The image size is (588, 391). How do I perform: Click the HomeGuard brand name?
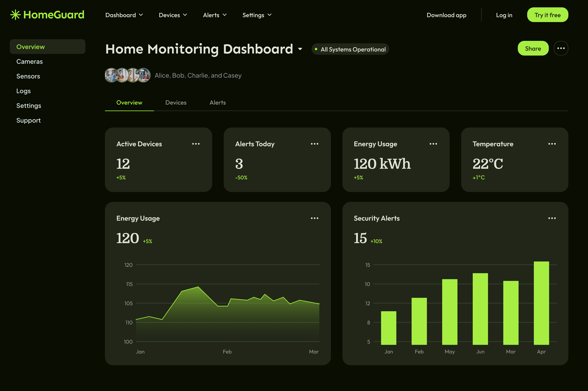pos(54,15)
